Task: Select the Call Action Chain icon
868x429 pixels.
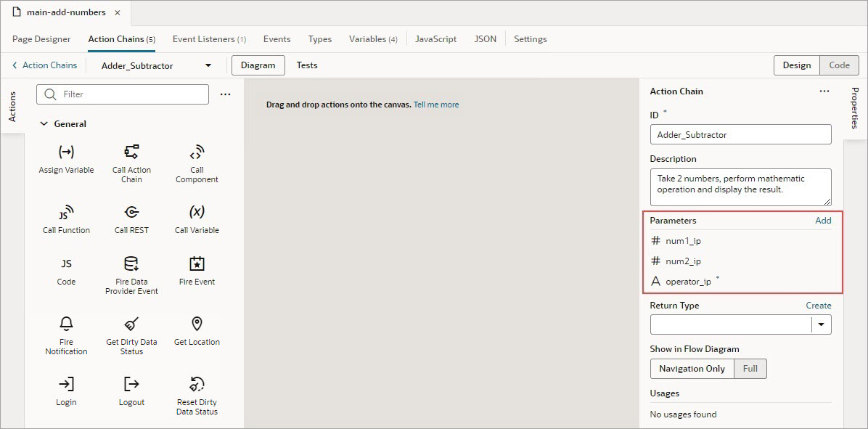Action: [131, 152]
